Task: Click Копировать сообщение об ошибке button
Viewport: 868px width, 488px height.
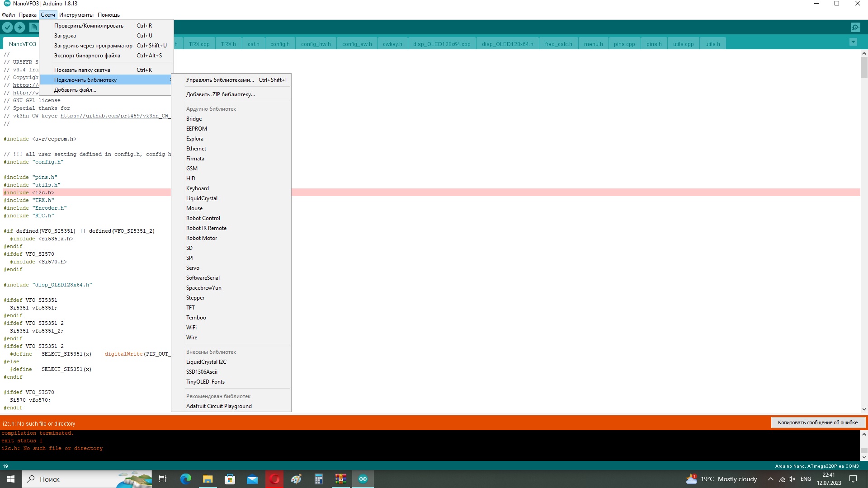Action: (x=818, y=422)
